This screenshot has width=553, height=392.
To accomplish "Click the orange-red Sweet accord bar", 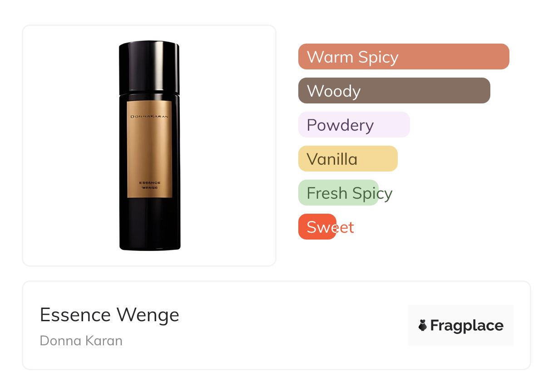I will (317, 227).
